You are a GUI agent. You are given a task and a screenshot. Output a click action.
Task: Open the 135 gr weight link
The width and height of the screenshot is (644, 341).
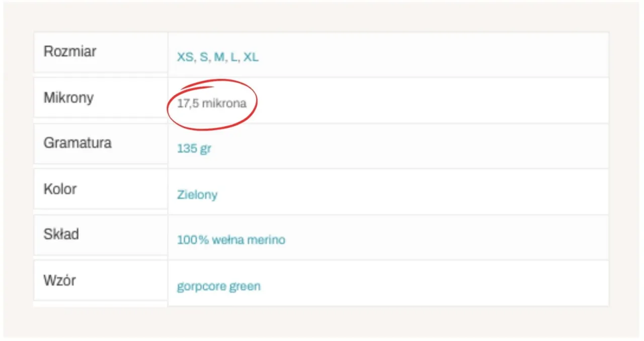194,149
